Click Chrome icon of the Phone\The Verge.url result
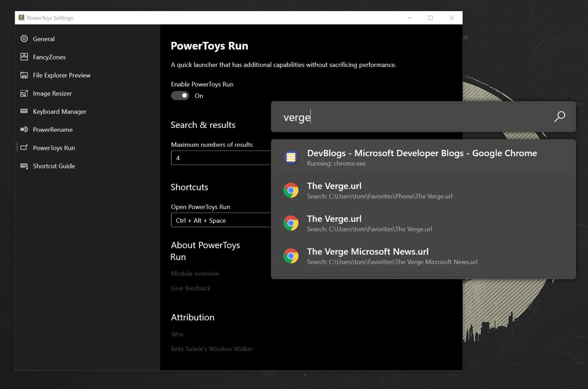Viewport: 588px width, 389px height. point(291,190)
